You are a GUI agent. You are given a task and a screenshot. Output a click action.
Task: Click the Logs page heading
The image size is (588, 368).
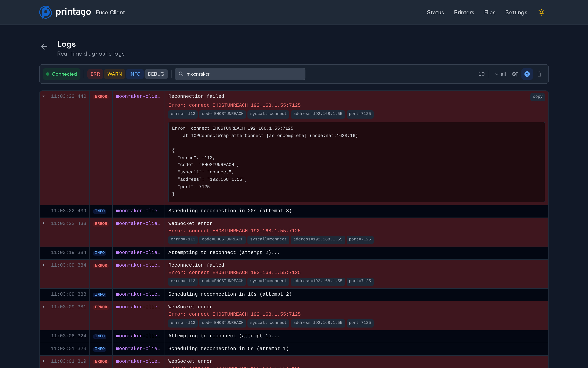66,44
